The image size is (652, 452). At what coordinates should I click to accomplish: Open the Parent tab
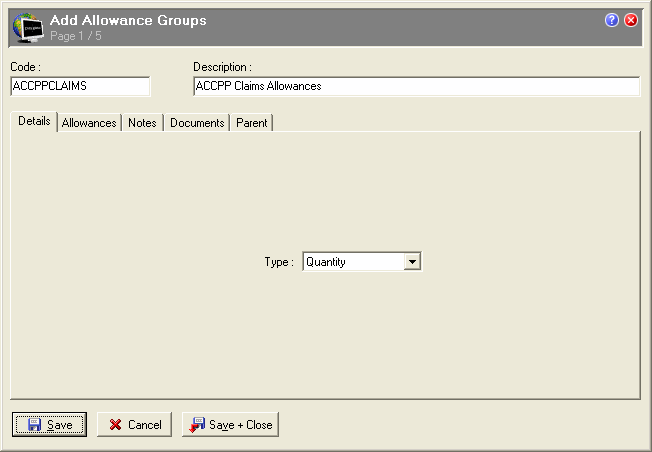click(252, 123)
